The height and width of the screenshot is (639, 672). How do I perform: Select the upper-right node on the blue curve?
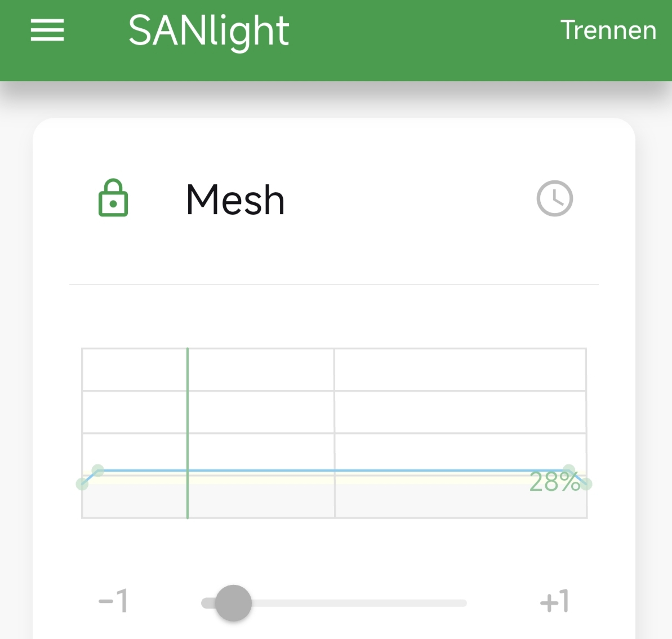[x=569, y=471]
